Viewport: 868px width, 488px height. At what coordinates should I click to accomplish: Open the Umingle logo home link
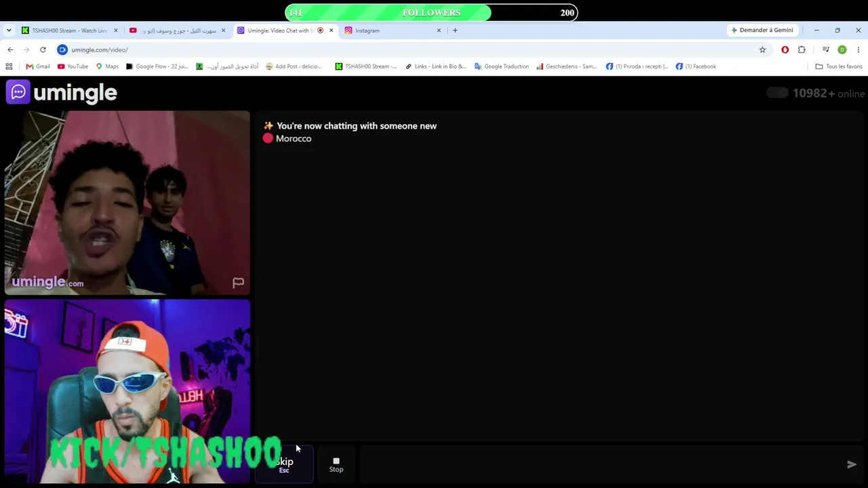point(62,93)
